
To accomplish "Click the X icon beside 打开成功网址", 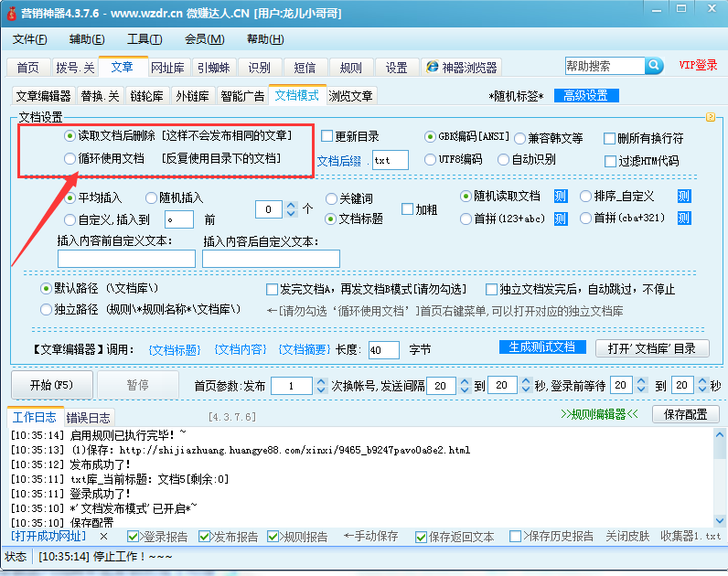I will click(103, 537).
